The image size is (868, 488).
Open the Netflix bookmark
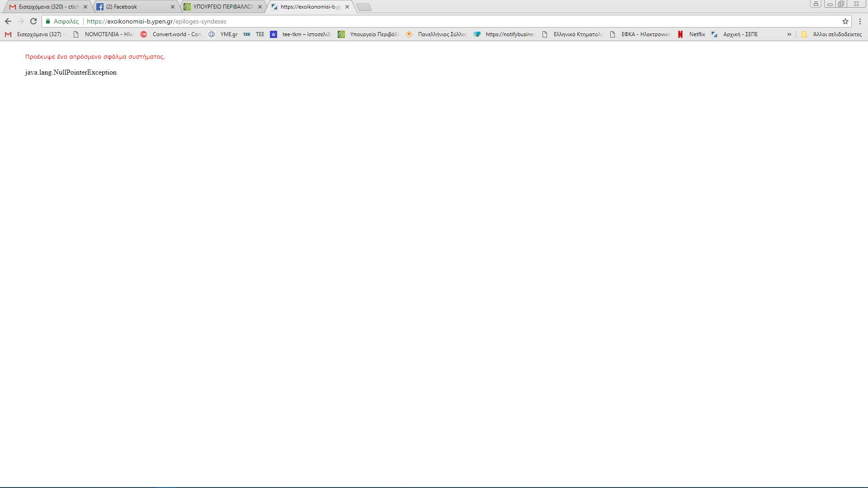(692, 34)
